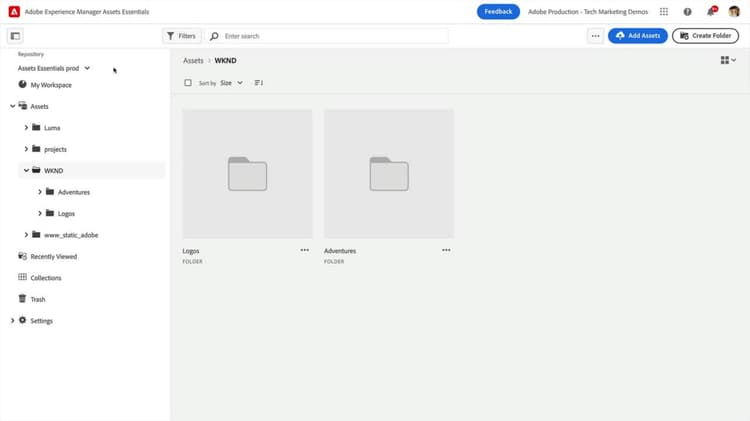Expand the Settings chevron
This screenshot has height=421, width=750.
[x=12, y=321]
